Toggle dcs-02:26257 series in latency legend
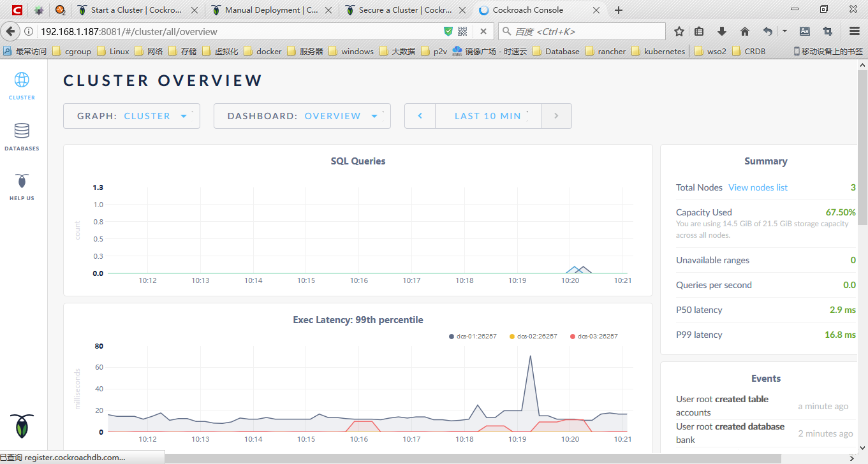The image size is (868, 464). click(533, 336)
